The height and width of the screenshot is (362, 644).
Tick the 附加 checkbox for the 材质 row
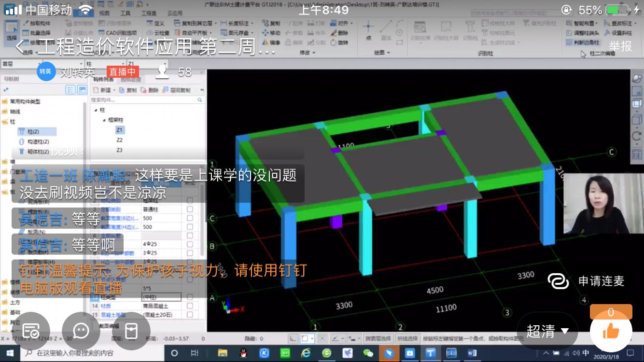click(190, 306)
